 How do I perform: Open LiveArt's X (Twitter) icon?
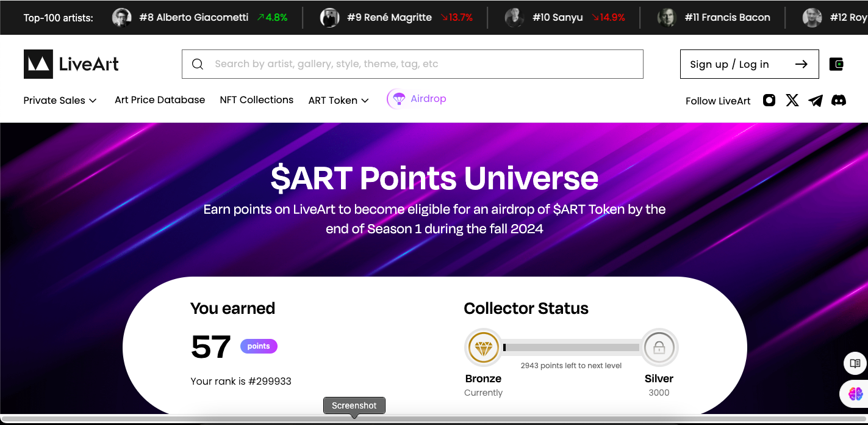click(792, 100)
